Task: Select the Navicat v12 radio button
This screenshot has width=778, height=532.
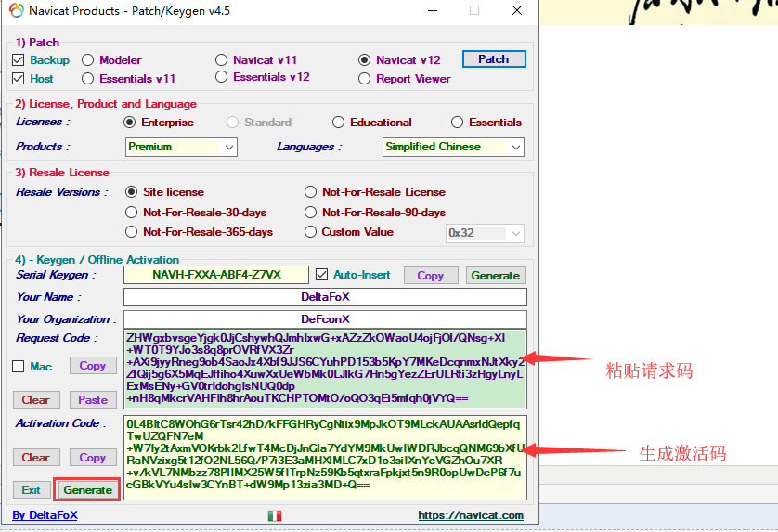Action: coord(364,60)
